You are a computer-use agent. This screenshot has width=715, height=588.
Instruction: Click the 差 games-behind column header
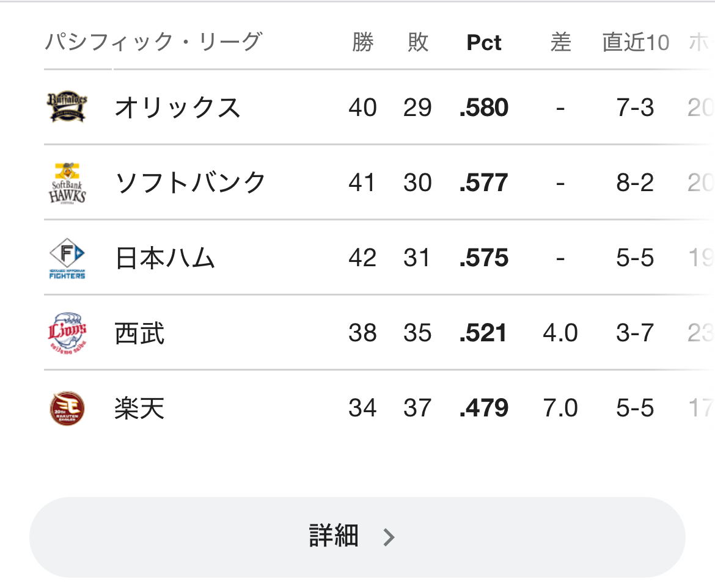click(x=560, y=42)
